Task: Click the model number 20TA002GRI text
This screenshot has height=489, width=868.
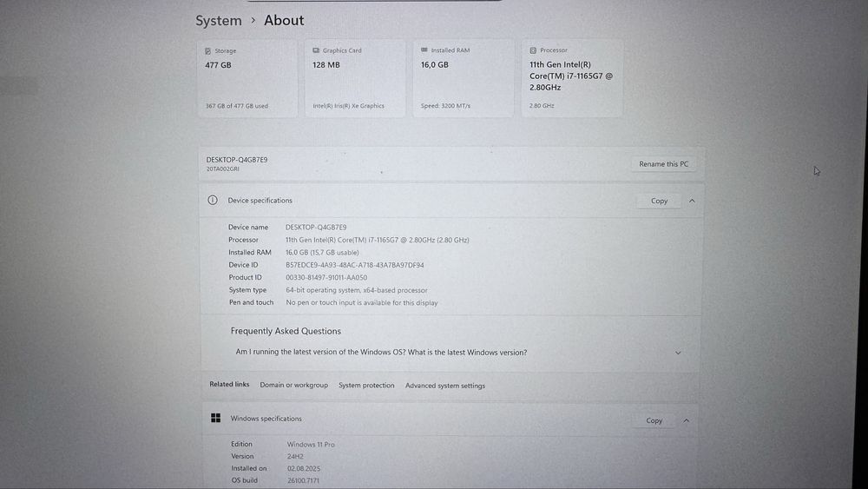Action: (222, 169)
